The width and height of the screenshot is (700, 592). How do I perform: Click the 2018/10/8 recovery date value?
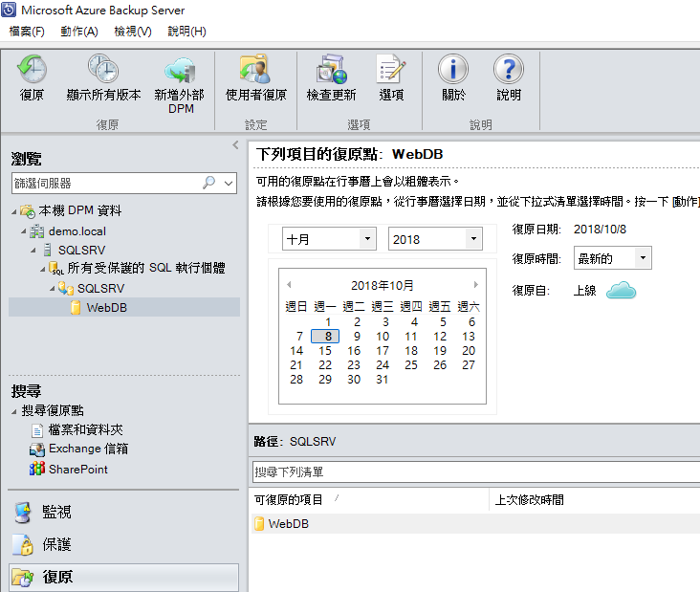600,229
